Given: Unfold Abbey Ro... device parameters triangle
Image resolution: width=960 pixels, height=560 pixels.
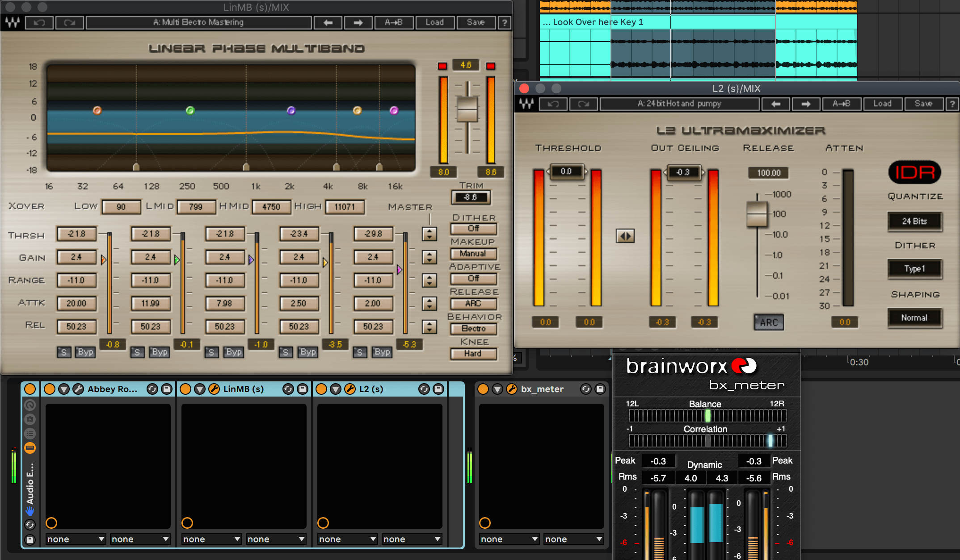Looking at the screenshot, I should pos(64,389).
